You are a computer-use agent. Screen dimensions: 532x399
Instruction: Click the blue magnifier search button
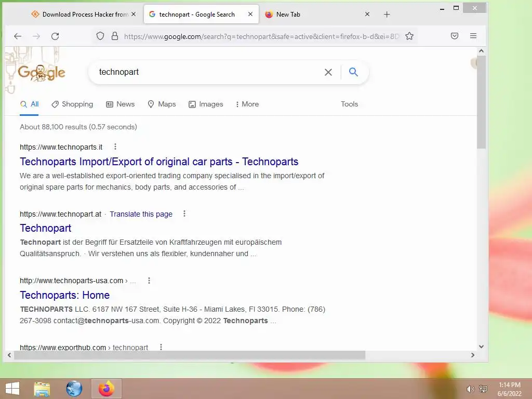point(353,72)
